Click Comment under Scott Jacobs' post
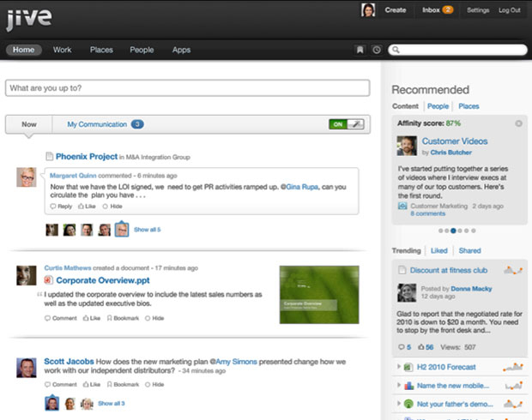Viewport: 532px width, 420px height. coord(61,385)
